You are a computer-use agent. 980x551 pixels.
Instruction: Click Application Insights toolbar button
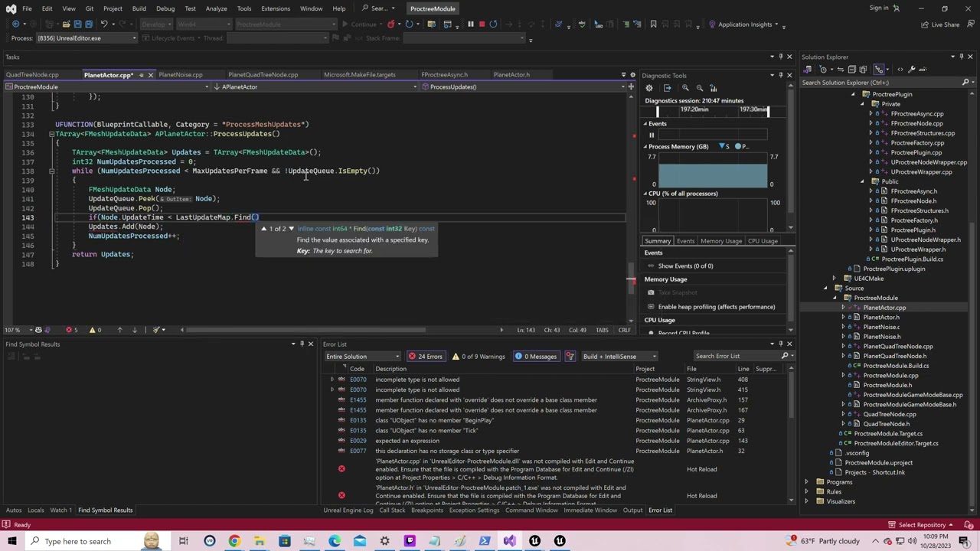(x=740, y=24)
